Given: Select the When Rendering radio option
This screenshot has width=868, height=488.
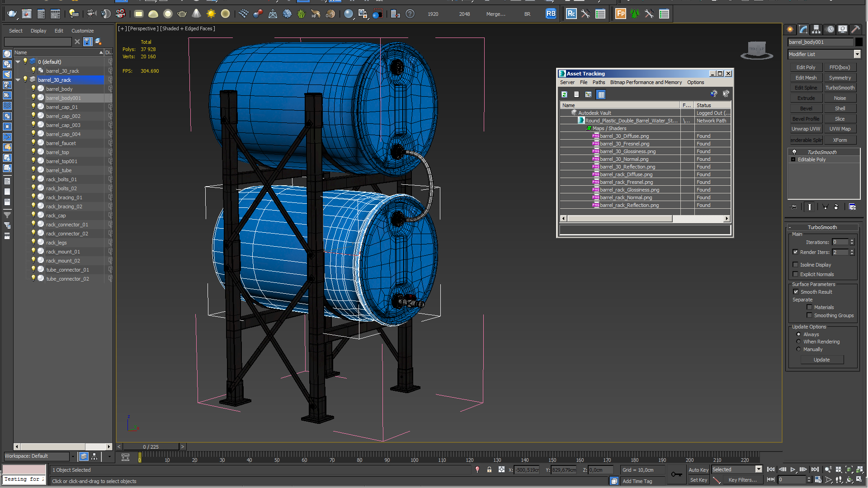Looking at the screenshot, I should pyautogui.click(x=798, y=342).
